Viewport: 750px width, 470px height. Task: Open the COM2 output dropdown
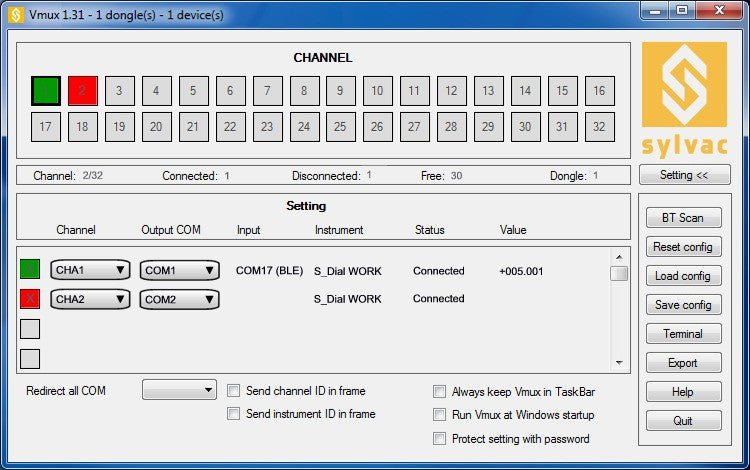[x=180, y=299]
